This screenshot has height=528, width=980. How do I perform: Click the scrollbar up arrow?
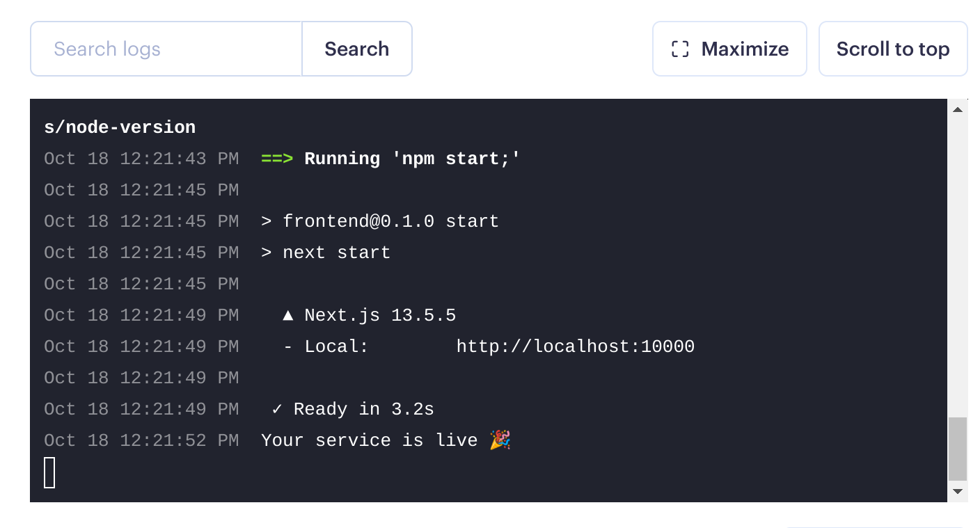click(x=958, y=109)
